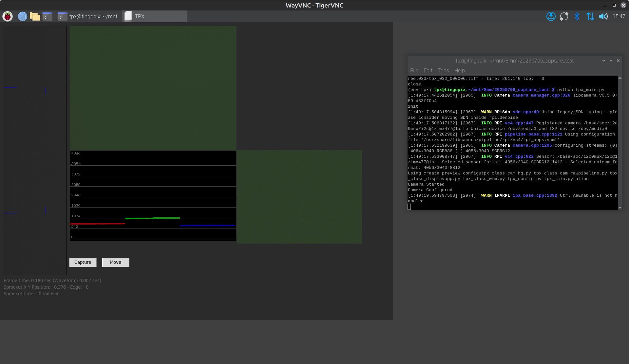This screenshot has height=364, width=629.
Task: Open the network up/down arrows icon
Action: 590,16
